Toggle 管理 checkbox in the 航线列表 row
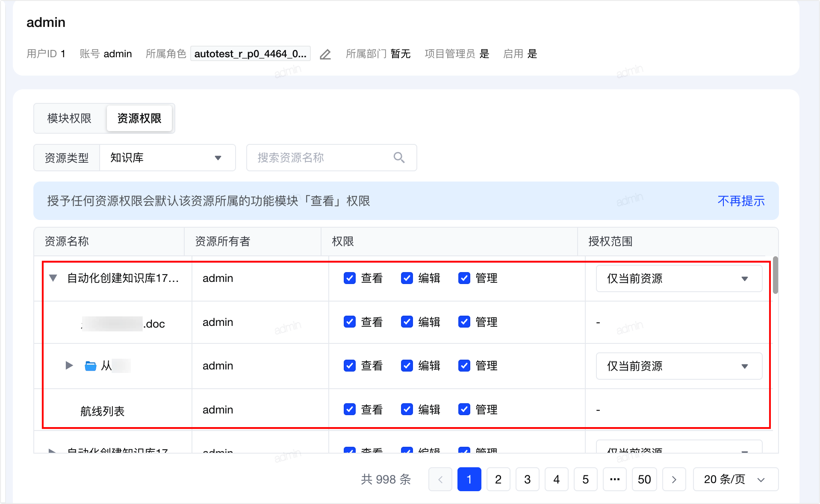The width and height of the screenshot is (820, 504). (x=464, y=409)
